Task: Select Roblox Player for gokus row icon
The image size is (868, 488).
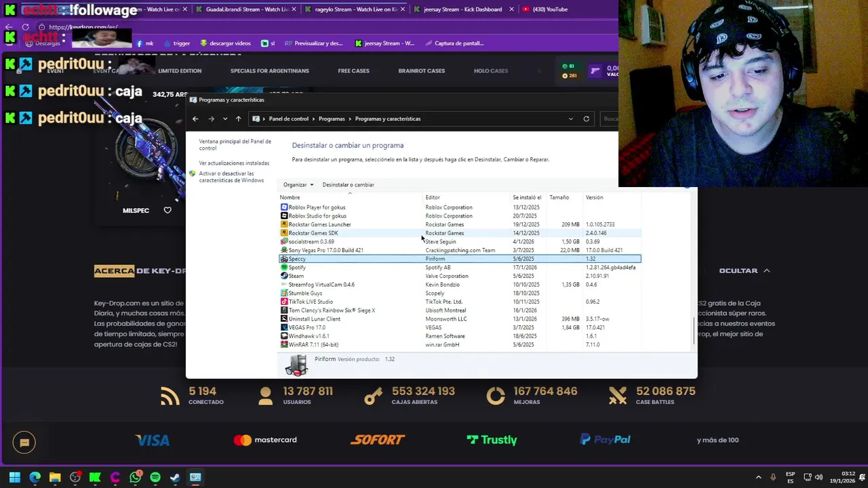Action: [x=284, y=207]
